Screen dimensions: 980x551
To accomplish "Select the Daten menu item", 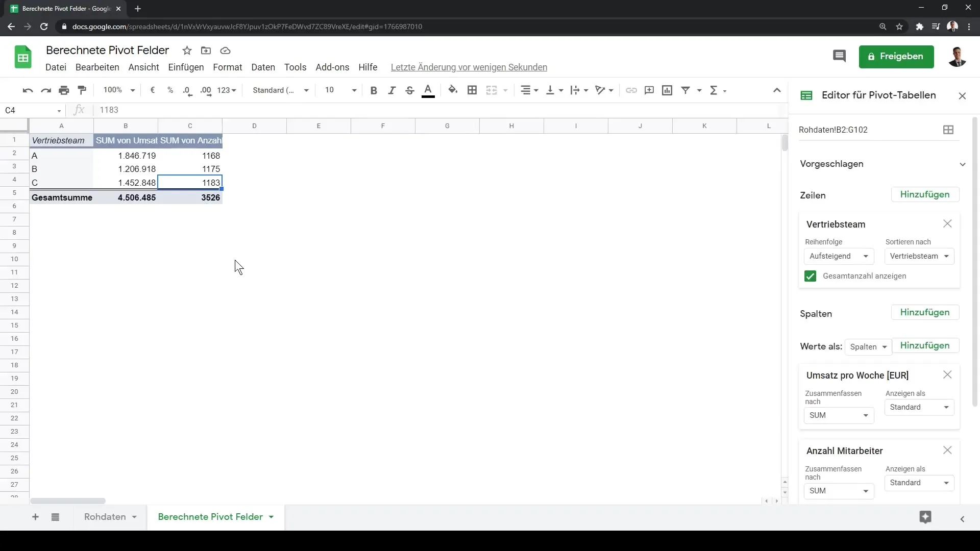I will tap(263, 67).
